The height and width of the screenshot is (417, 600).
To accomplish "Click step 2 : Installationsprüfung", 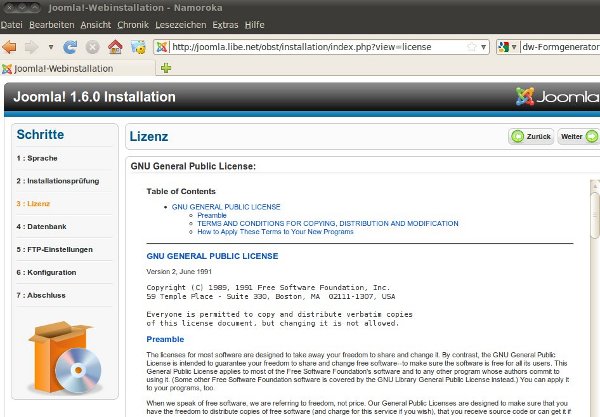I will point(58,181).
